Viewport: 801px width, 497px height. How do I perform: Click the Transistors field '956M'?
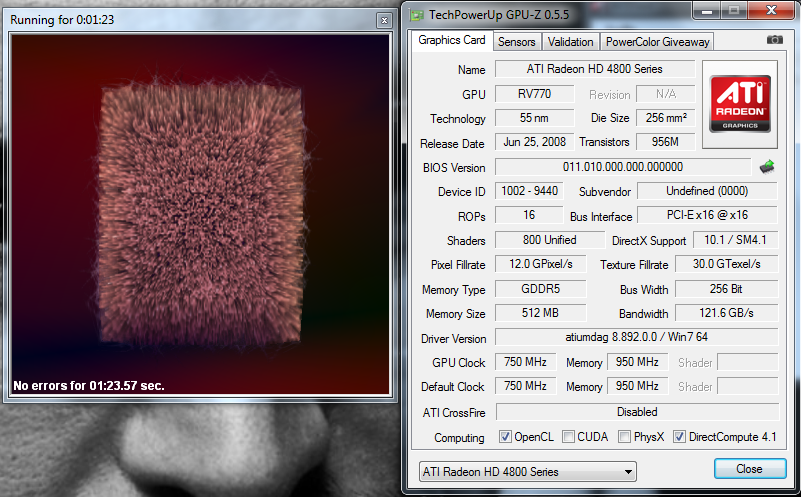[x=666, y=142]
